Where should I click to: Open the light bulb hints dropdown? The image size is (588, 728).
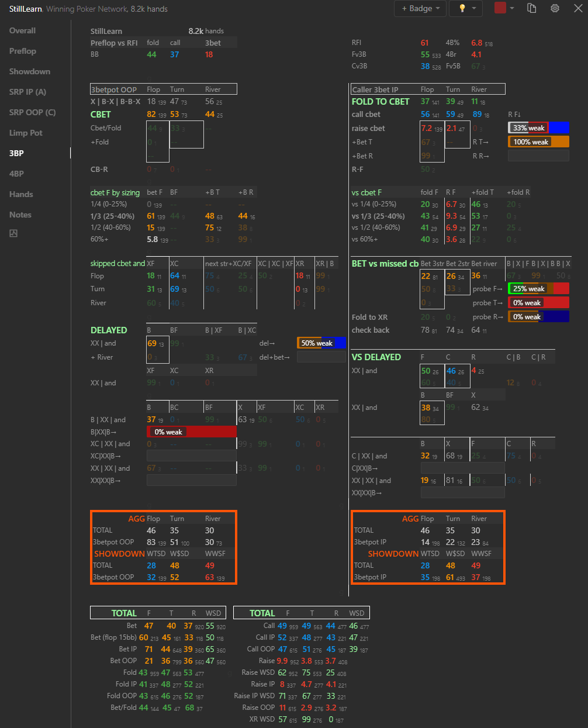coord(466,8)
